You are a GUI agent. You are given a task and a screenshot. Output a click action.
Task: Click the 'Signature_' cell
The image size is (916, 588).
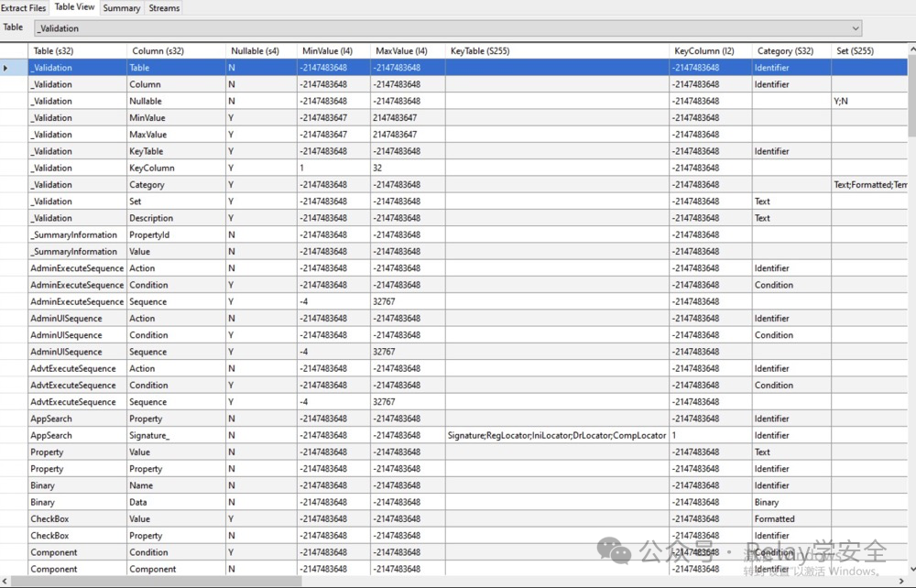click(x=176, y=436)
